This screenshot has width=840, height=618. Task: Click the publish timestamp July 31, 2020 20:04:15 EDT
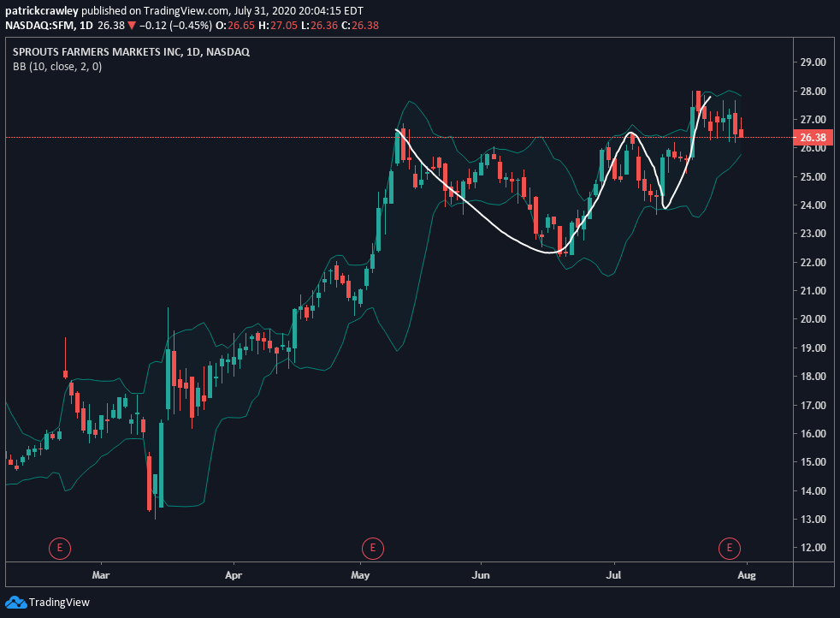[299, 11]
